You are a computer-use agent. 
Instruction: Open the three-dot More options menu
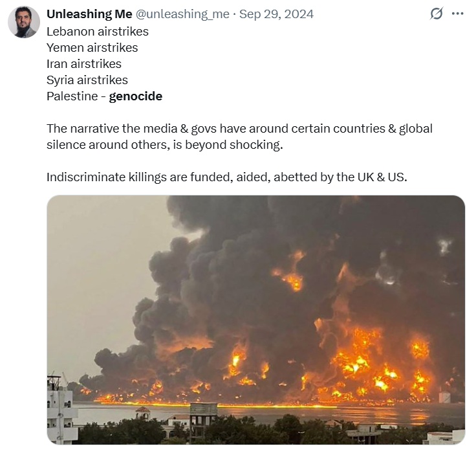click(x=458, y=14)
